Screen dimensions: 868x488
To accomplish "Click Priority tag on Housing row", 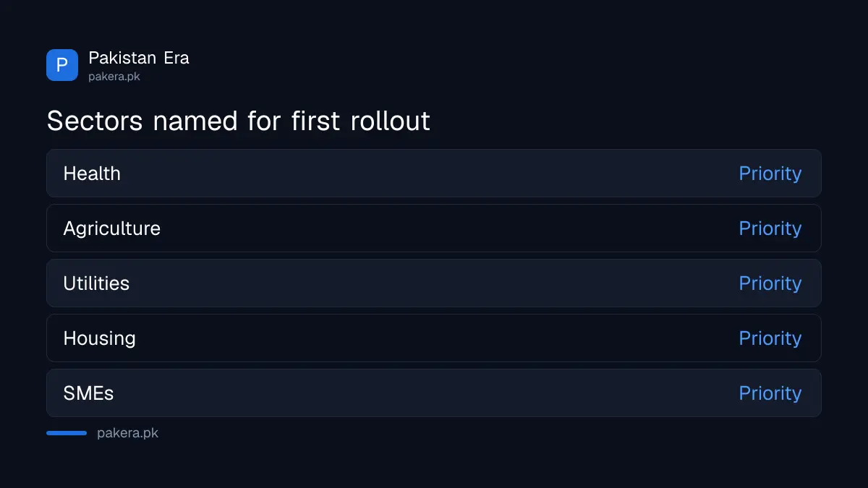I will (x=770, y=339).
